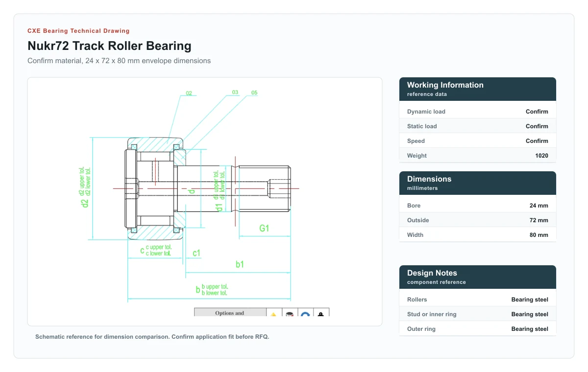Click 'Bearing steel' value for Rollers
Viewport: 588px width, 372px height.
click(530, 300)
